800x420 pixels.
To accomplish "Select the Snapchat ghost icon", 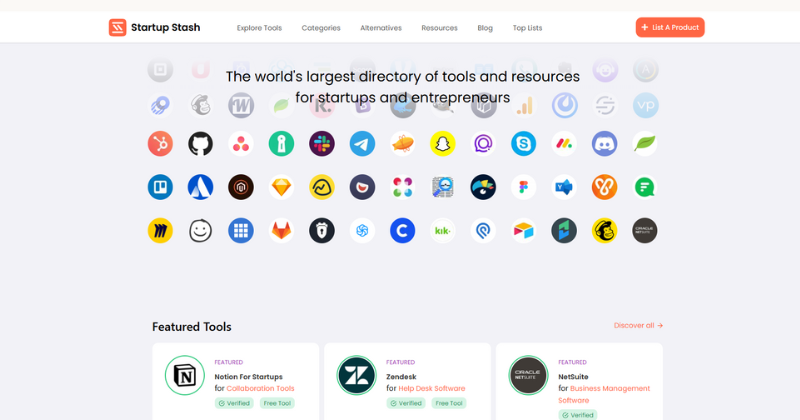I will point(442,144).
